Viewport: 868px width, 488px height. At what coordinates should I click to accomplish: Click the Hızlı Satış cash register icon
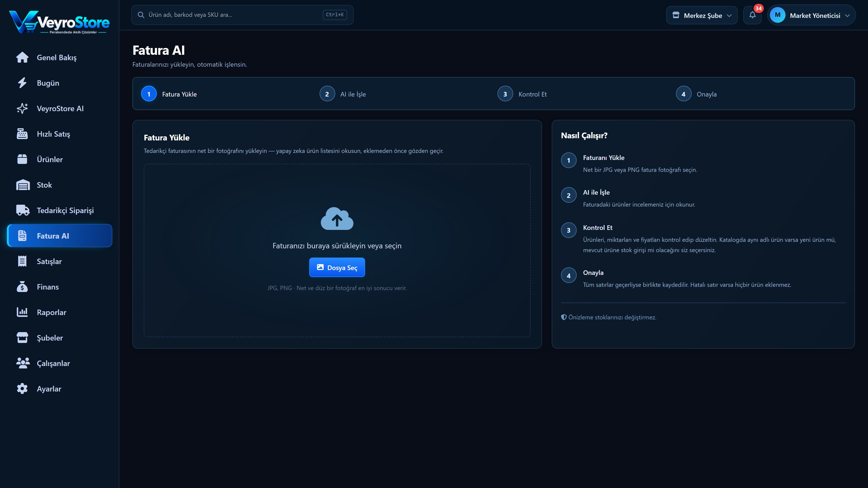pos(22,134)
